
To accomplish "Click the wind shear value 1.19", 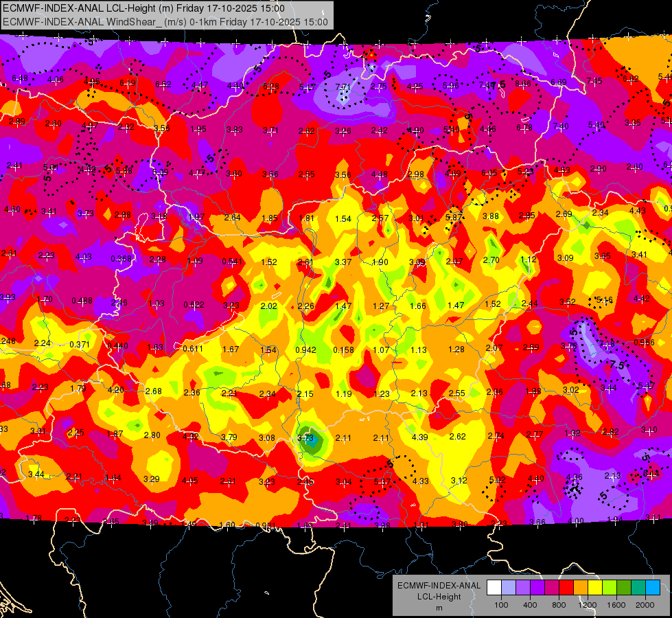I will (344, 393).
